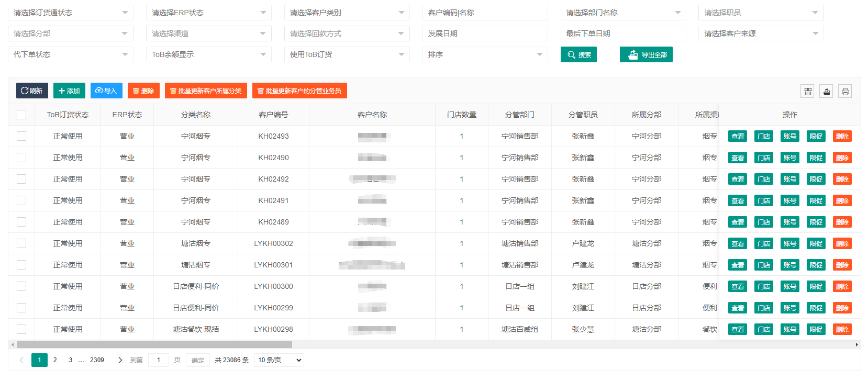The height and width of the screenshot is (381, 868).
Task: Jump to last page 2309
Action: click(x=97, y=360)
